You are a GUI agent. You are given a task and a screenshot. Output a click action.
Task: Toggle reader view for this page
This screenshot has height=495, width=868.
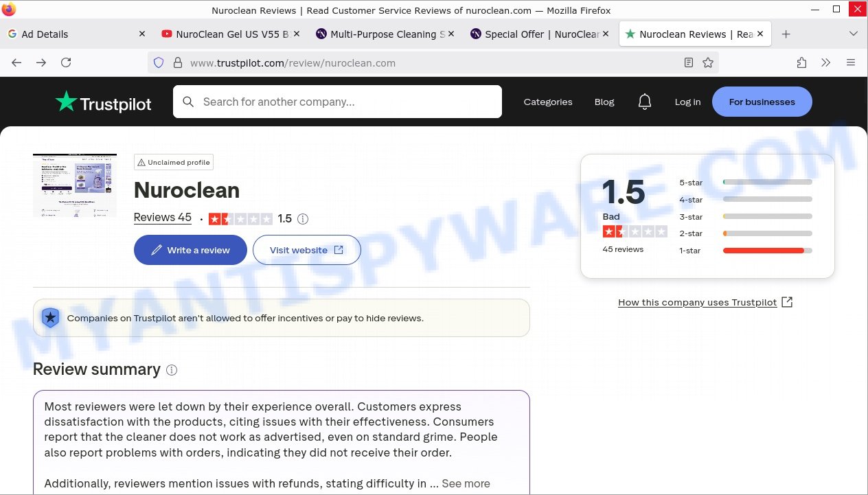(x=689, y=62)
